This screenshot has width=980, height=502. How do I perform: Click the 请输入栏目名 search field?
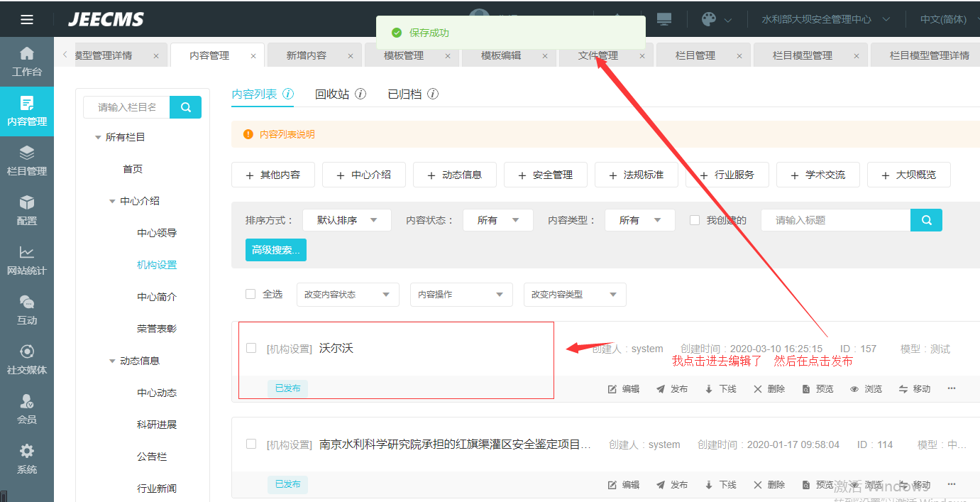[127, 107]
